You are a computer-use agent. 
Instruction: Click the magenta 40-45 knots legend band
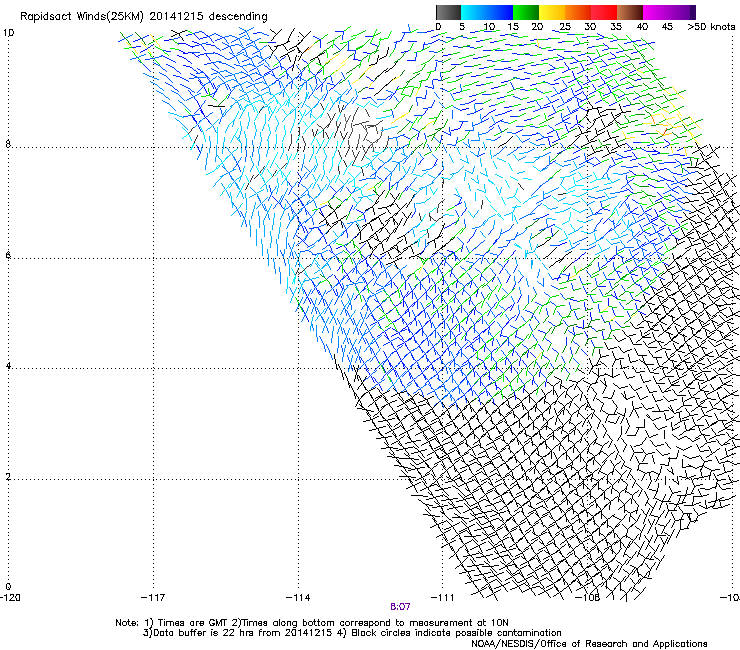click(x=656, y=12)
